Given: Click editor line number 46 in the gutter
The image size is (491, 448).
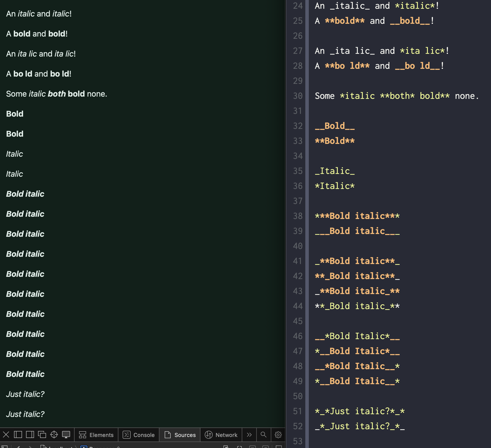Looking at the screenshot, I should (298, 336).
